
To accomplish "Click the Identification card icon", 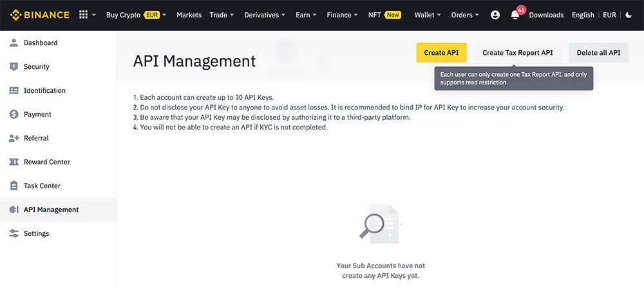I will click(x=14, y=90).
